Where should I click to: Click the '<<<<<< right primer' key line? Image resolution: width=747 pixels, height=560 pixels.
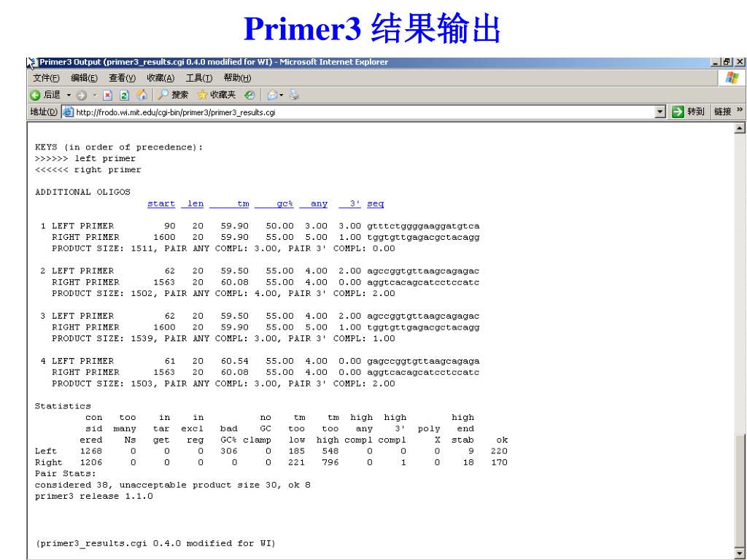tap(88, 170)
